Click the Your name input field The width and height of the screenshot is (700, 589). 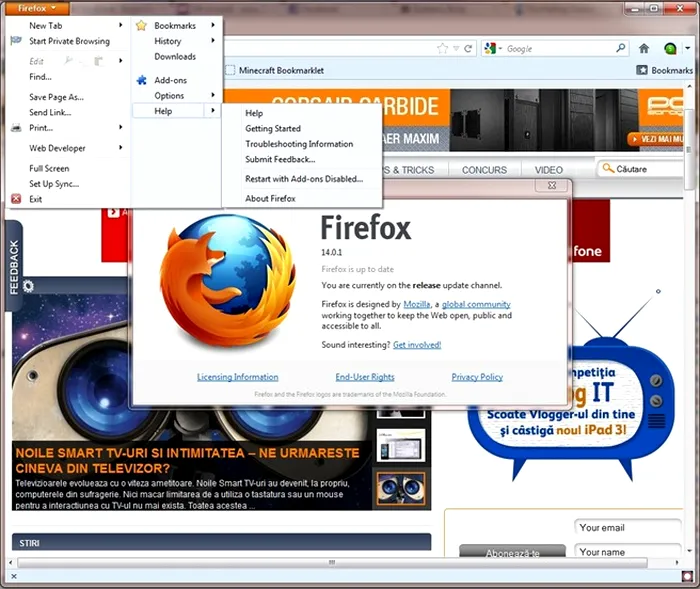[x=628, y=551]
